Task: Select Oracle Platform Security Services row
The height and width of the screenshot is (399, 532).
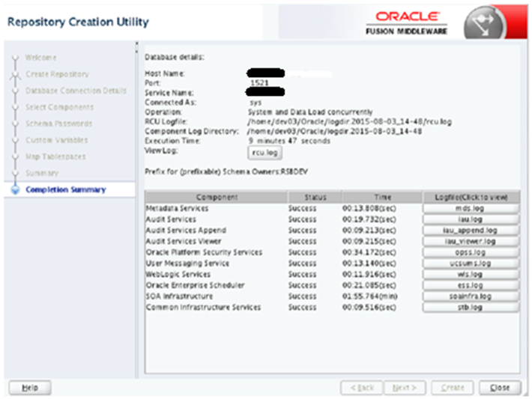Action: coord(333,252)
